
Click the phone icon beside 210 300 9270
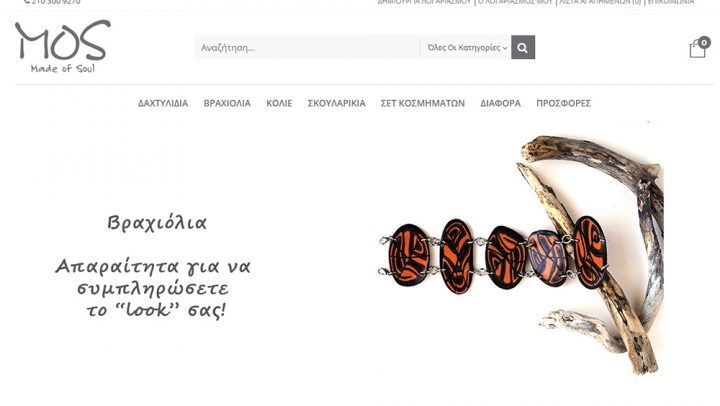pos(27,2)
